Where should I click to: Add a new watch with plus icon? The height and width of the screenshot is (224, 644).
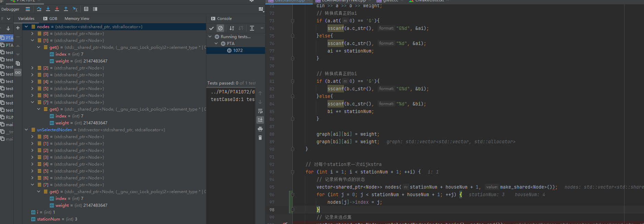[18, 28]
